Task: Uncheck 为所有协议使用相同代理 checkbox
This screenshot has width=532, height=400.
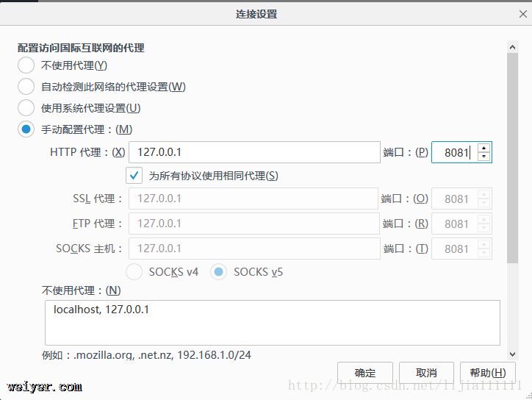Action: (x=134, y=176)
